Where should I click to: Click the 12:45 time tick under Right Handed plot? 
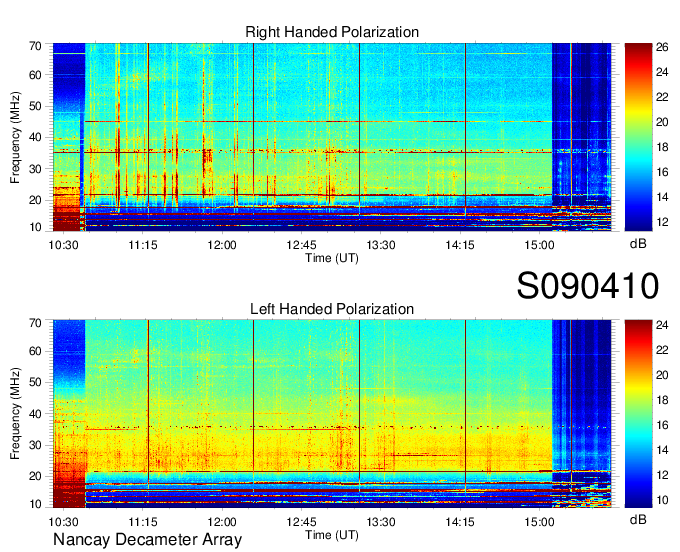301,245
